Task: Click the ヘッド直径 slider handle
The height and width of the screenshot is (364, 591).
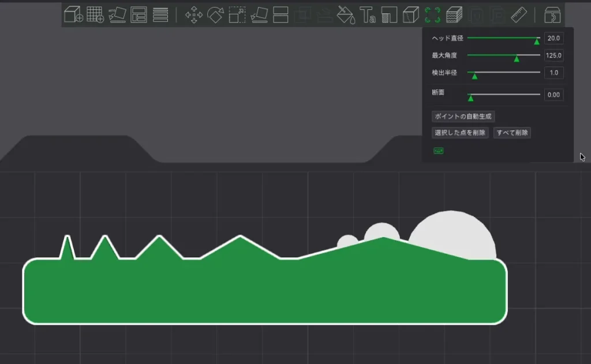Action: click(537, 42)
